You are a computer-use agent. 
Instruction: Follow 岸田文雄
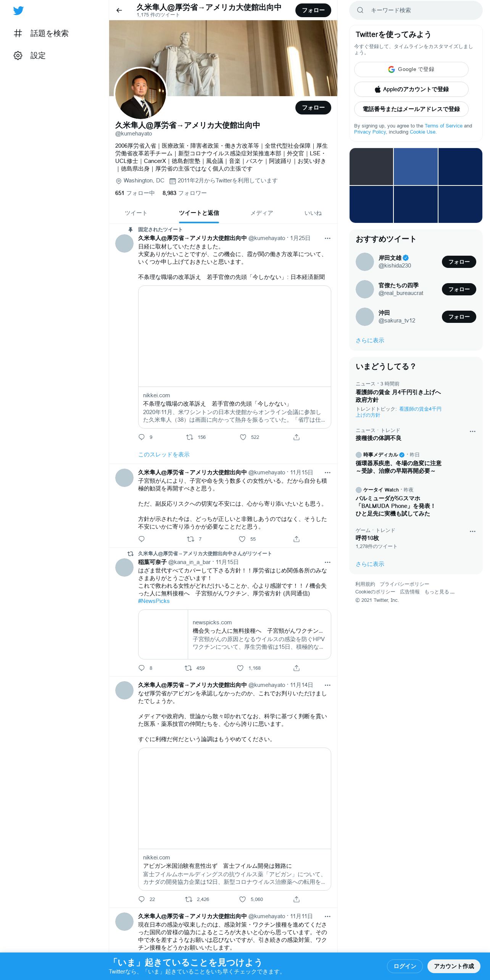coord(459,262)
